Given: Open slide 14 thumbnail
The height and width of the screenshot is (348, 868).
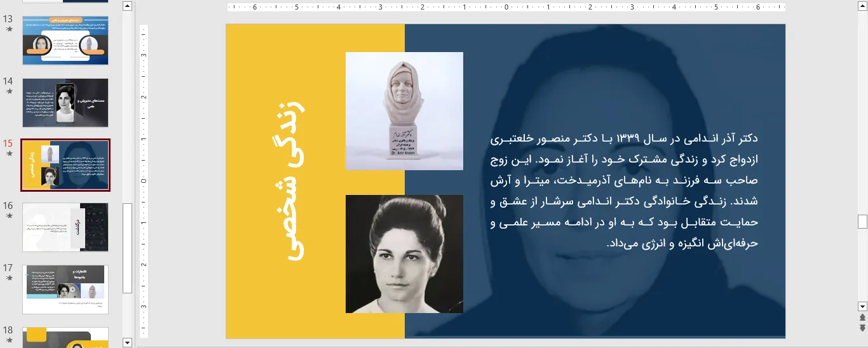Looking at the screenshot, I should [x=65, y=103].
